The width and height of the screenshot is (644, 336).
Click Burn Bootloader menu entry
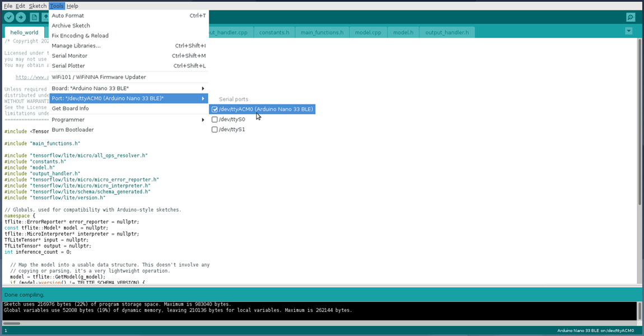(x=72, y=129)
